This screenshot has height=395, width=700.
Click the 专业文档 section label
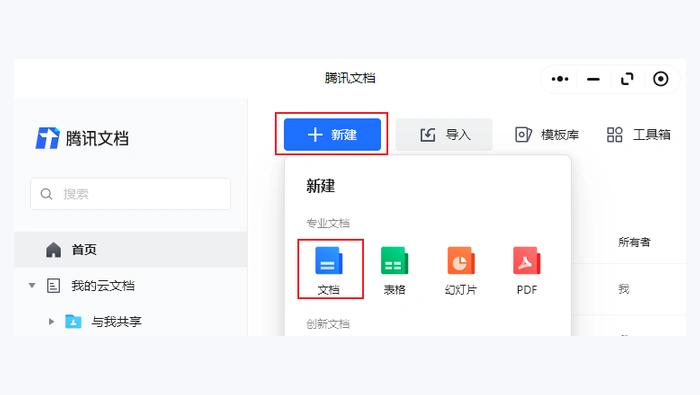tap(328, 223)
